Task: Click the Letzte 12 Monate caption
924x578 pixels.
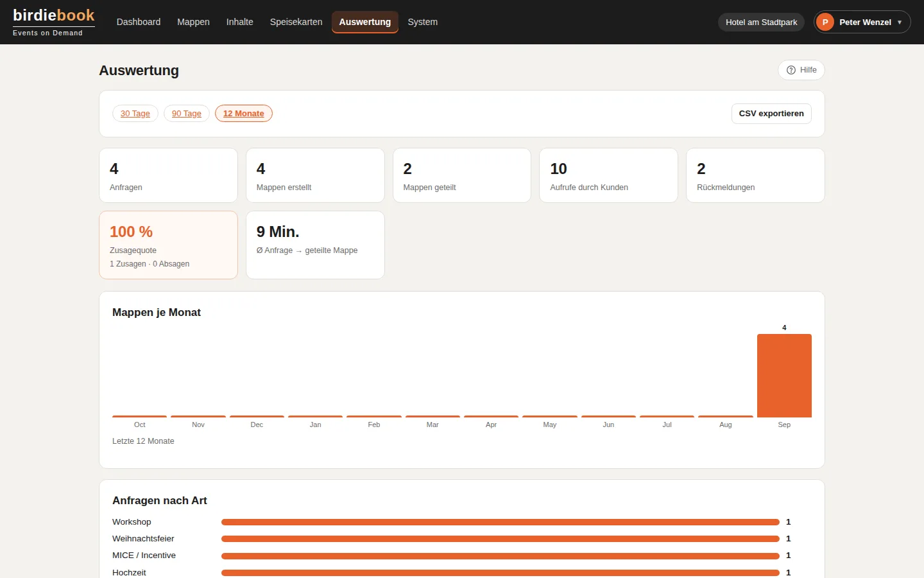Action: click(143, 441)
